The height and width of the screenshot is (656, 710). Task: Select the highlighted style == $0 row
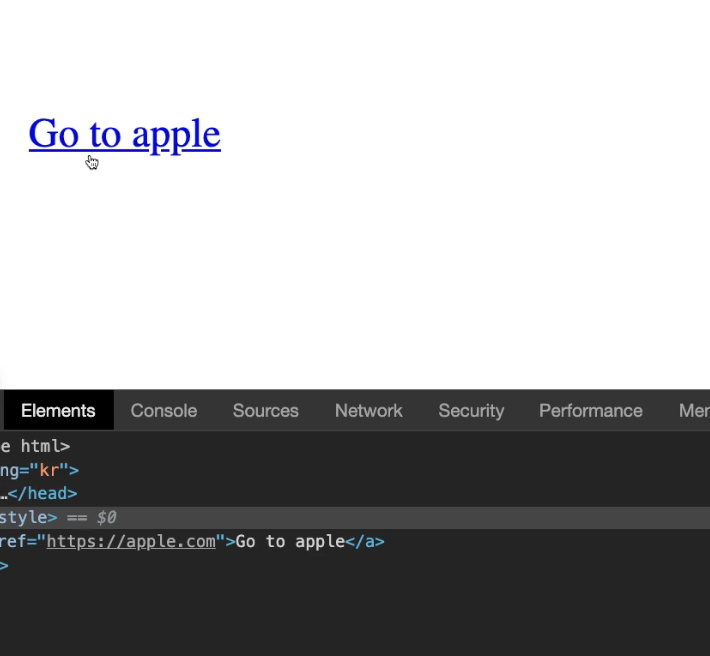[355, 517]
